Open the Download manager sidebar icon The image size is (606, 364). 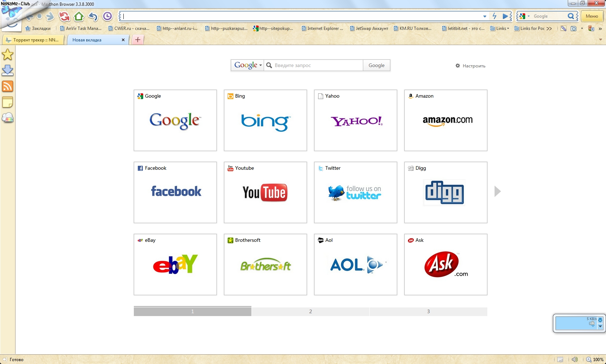tap(8, 70)
